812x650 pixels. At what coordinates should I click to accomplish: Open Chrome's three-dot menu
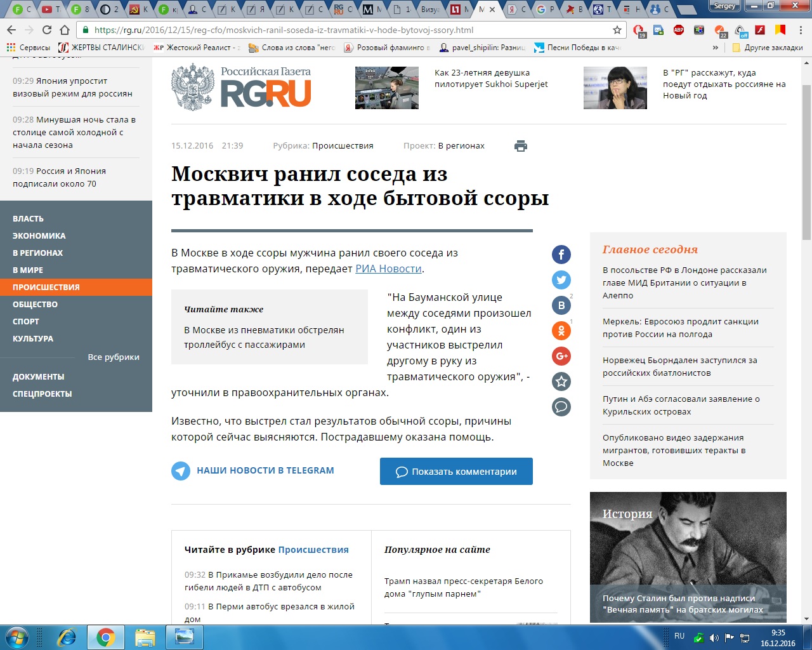click(x=801, y=30)
